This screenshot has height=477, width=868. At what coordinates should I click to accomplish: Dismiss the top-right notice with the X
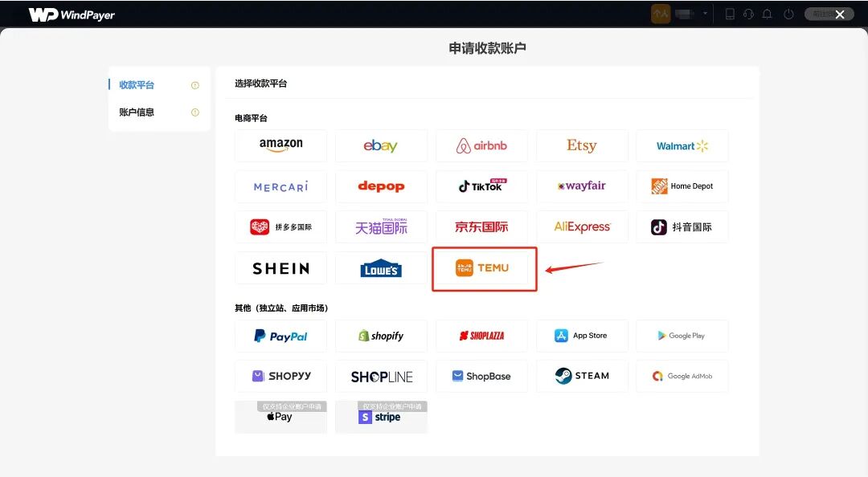[841, 14]
